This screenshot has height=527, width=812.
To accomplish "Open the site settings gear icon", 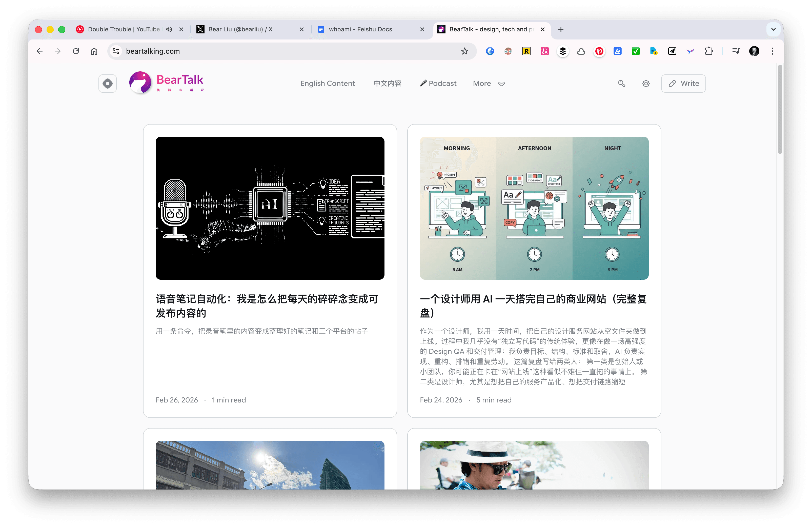I will click(x=646, y=84).
